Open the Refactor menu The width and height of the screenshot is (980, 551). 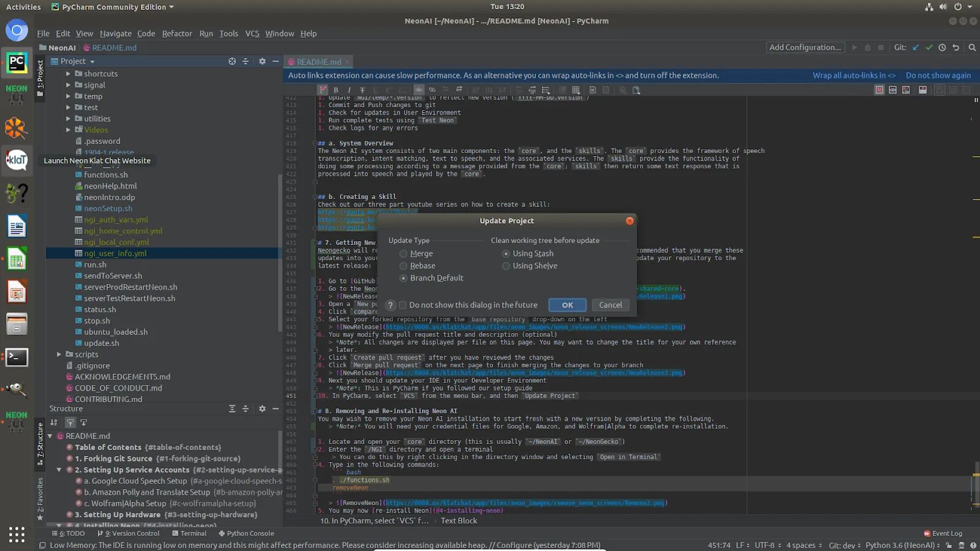pos(177,34)
